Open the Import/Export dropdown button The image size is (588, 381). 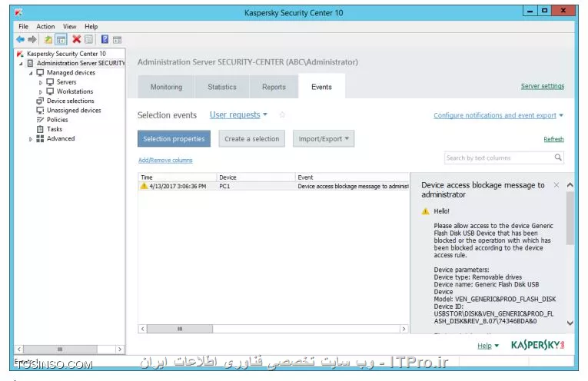click(x=324, y=138)
